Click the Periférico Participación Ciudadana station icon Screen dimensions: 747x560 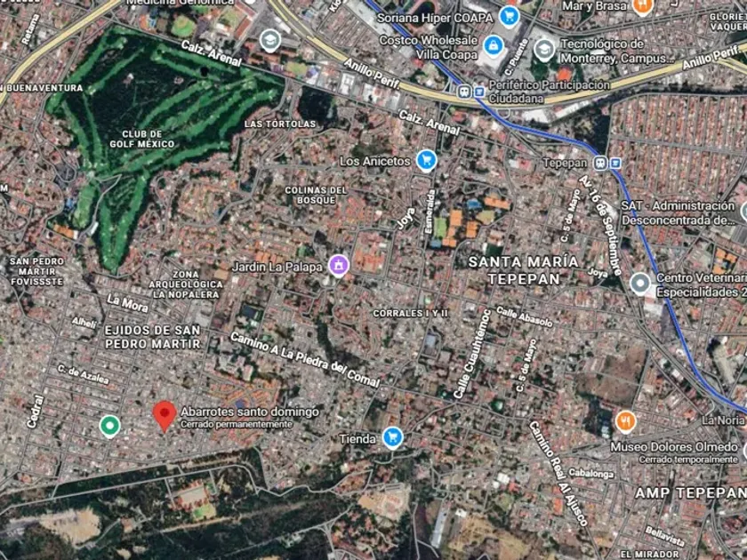coord(471,91)
